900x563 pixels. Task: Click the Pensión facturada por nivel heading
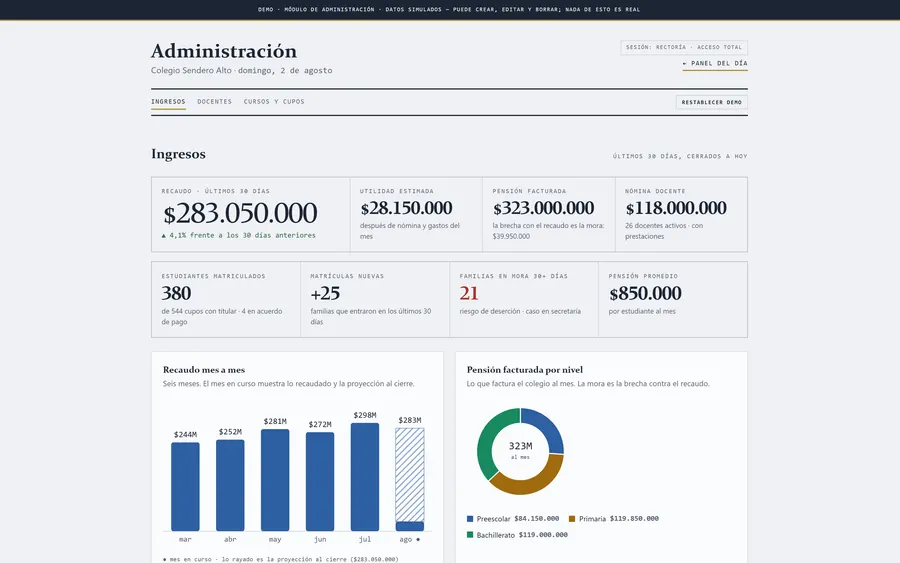tap(525, 370)
